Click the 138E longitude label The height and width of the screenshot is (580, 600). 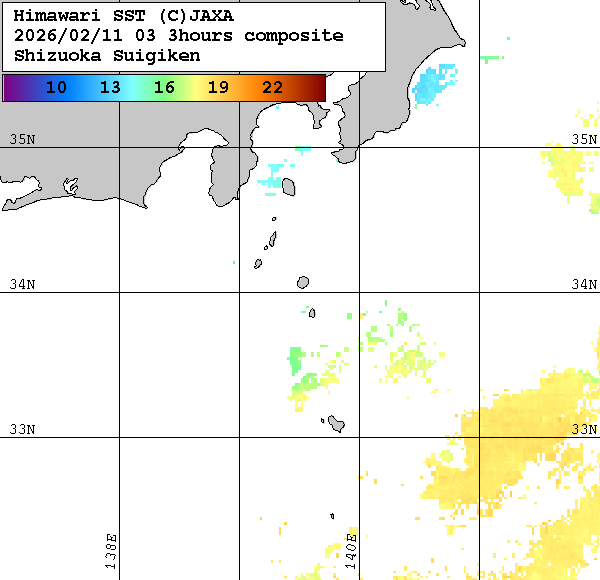click(111, 551)
